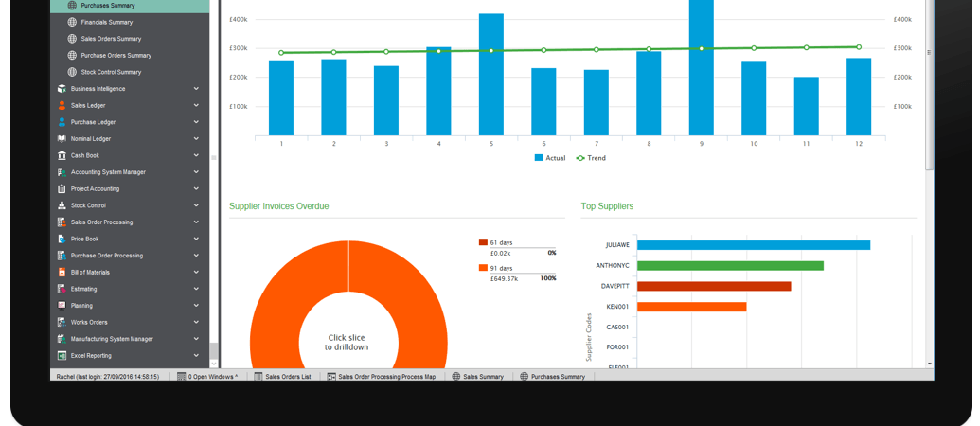Screen dimensions: 980x426
Task: Expand the Bill of Materials chevron
Action: pos(196,272)
